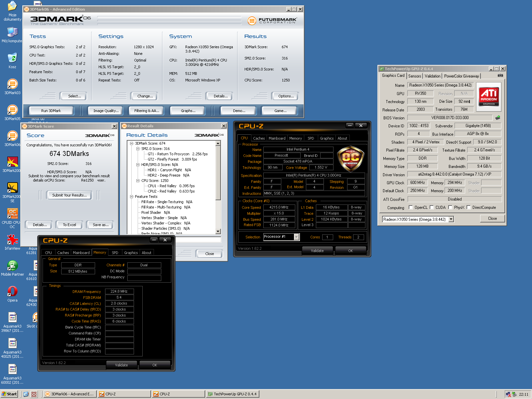Click Result Details scrollbar up arrow

point(218,143)
